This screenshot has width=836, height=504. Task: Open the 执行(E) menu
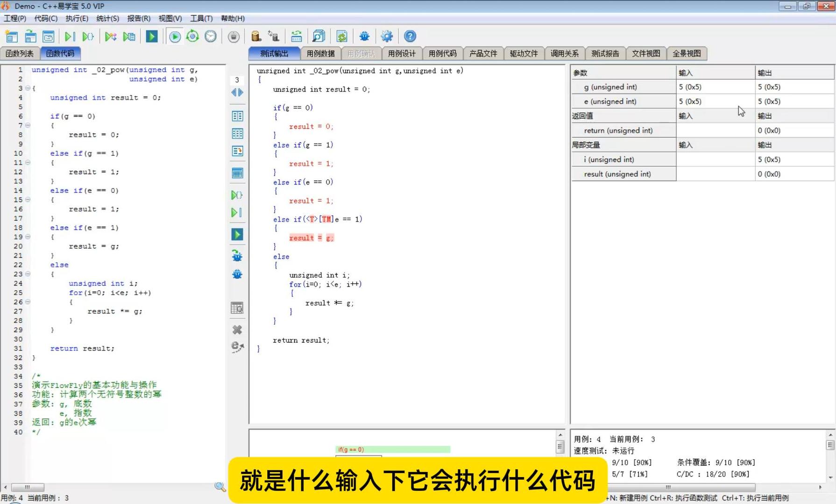(77, 18)
